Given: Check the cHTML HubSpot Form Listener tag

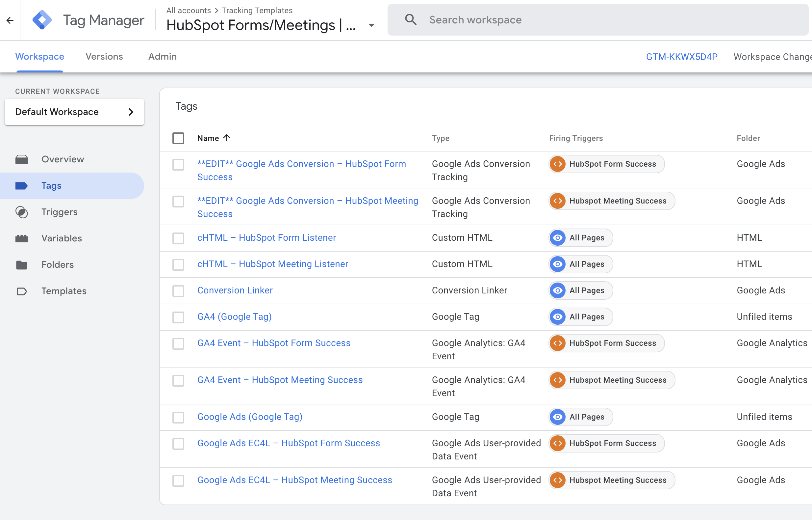Looking at the screenshot, I should point(178,238).
